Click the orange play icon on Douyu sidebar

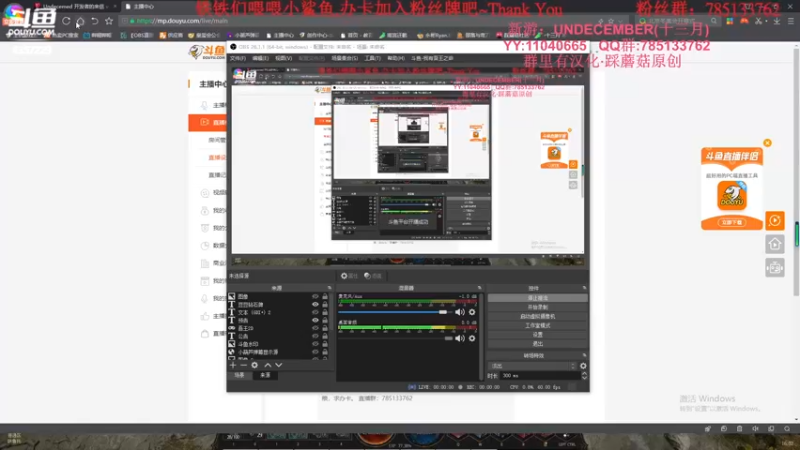click(774, 221)
